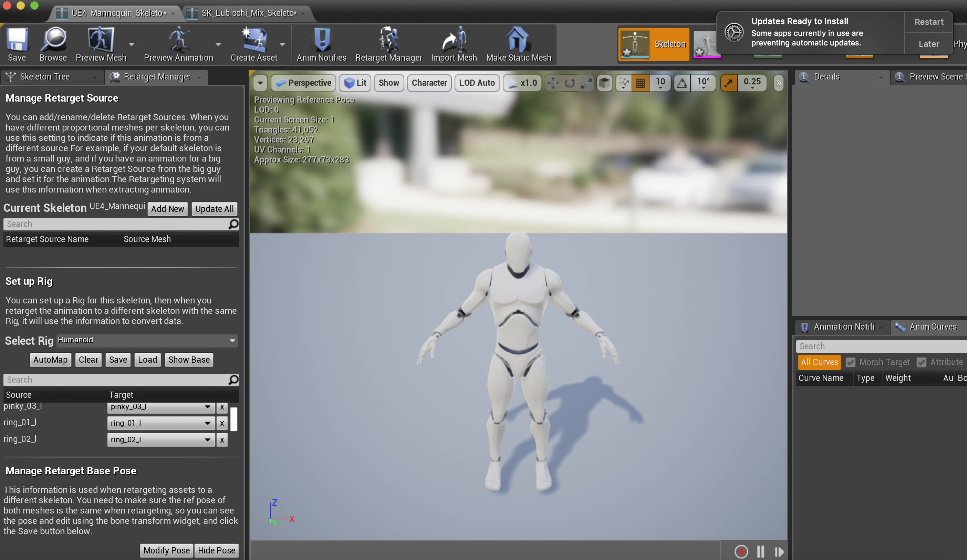
Task: Click the Hide Pose button
Action: [216, 551]
